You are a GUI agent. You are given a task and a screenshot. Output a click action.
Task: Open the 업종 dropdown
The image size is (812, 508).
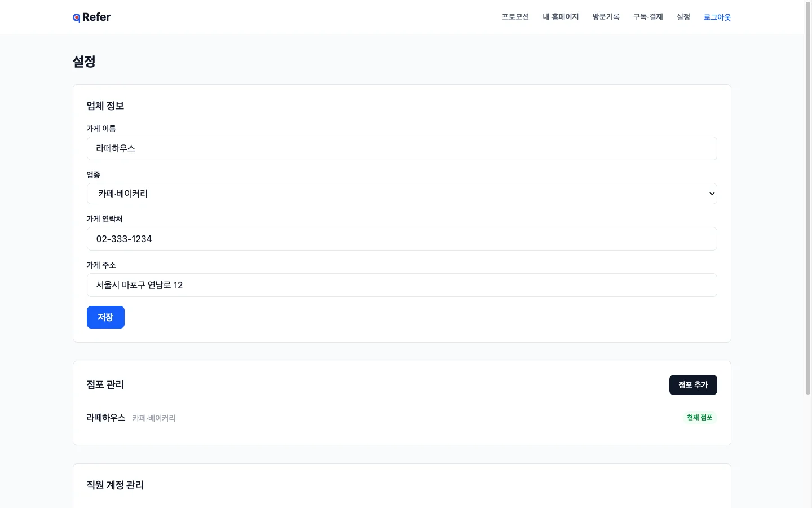[x=401, y=194]
